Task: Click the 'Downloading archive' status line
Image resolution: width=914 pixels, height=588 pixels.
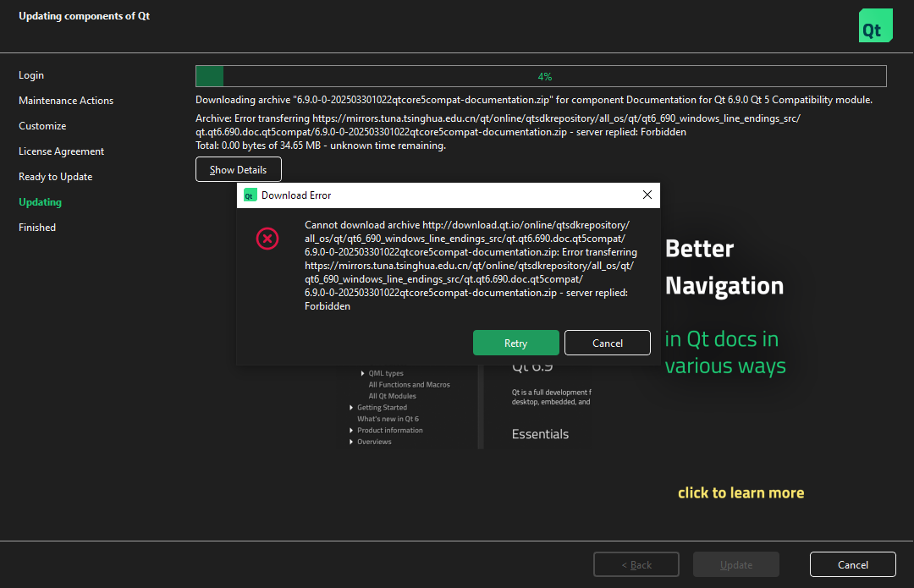Action: [x=534, y=100]
